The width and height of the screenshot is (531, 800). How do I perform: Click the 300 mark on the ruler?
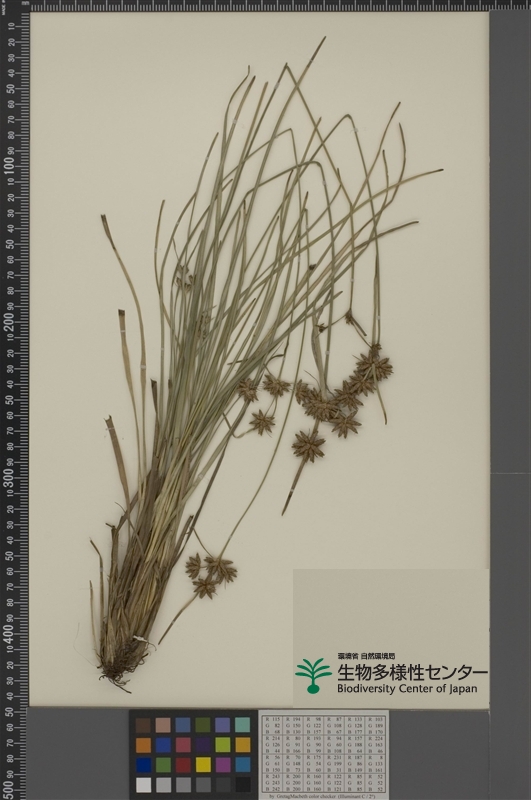9,478
